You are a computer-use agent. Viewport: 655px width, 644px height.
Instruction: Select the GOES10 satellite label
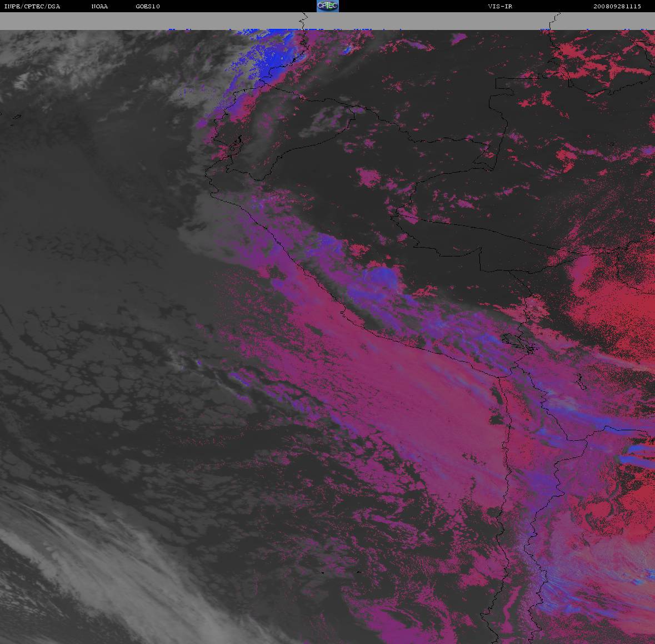(148, 6)
